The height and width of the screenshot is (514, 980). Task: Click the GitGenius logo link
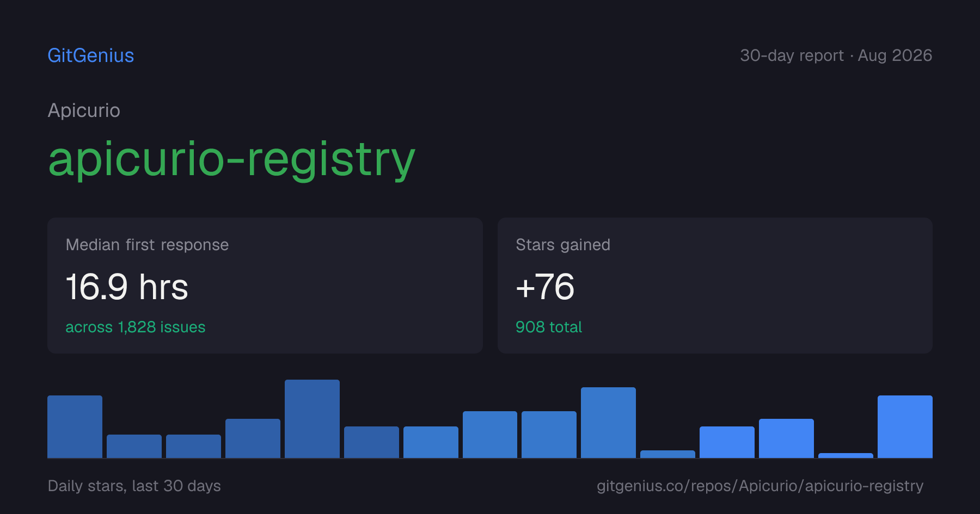(91, 55)
